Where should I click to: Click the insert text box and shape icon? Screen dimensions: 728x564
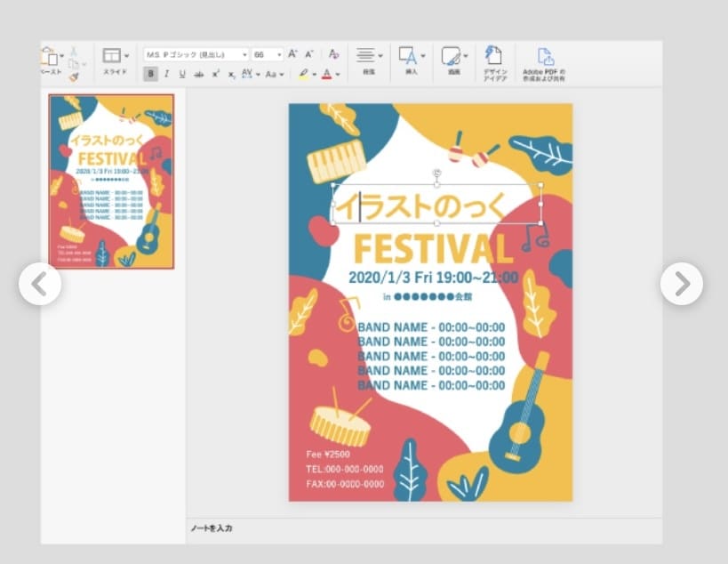pyautogui.click(x=408, y=55)
